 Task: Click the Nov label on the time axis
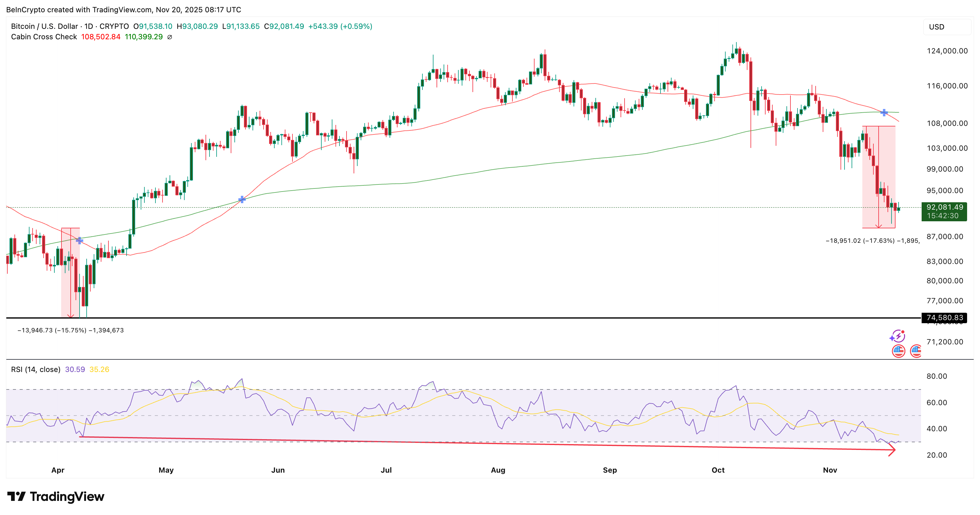(830, 470)
